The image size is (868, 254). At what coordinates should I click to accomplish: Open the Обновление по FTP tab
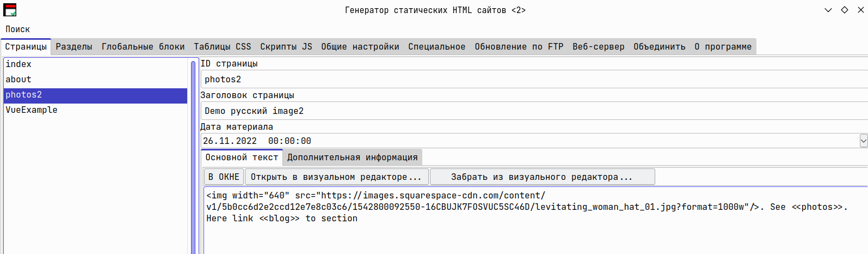(519, 47)
